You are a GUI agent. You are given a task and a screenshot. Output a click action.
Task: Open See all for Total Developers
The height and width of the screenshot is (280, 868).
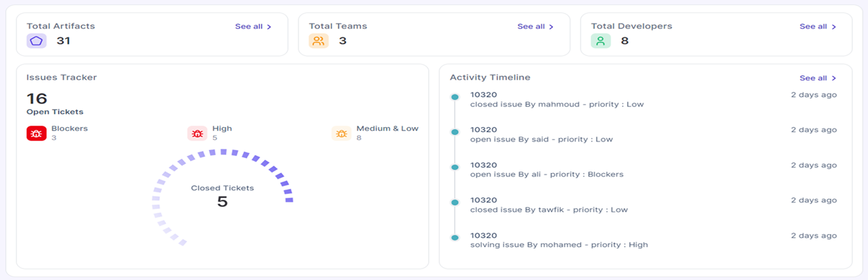pyautogui.click(x=818, y=27)
